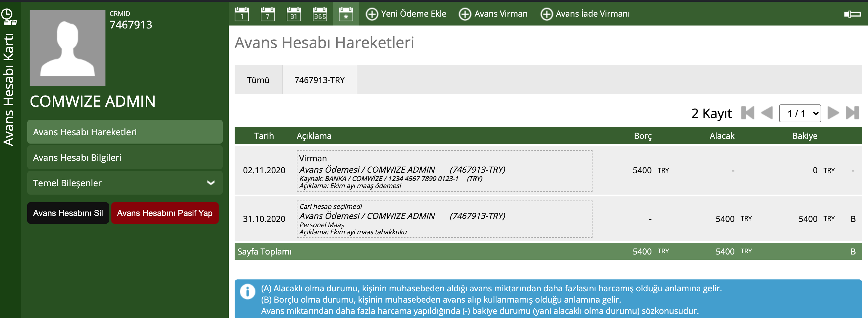The image size is (868, 318).
Task: Click the user avatar placeholder
Action: click(x=67, y=48)
